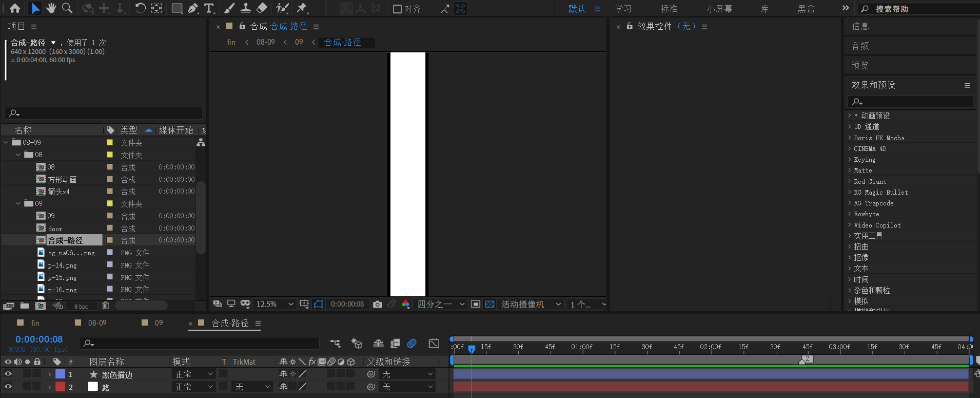980x398 pixels.
Task: Toggle Motion Blur enable switch
Action: click(x=411, y=343)
